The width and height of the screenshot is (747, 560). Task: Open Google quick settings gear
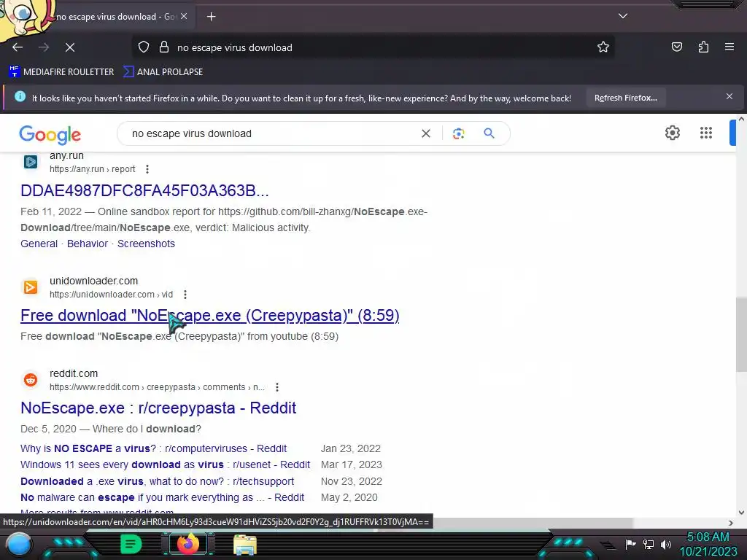click(x=672, y=133)
